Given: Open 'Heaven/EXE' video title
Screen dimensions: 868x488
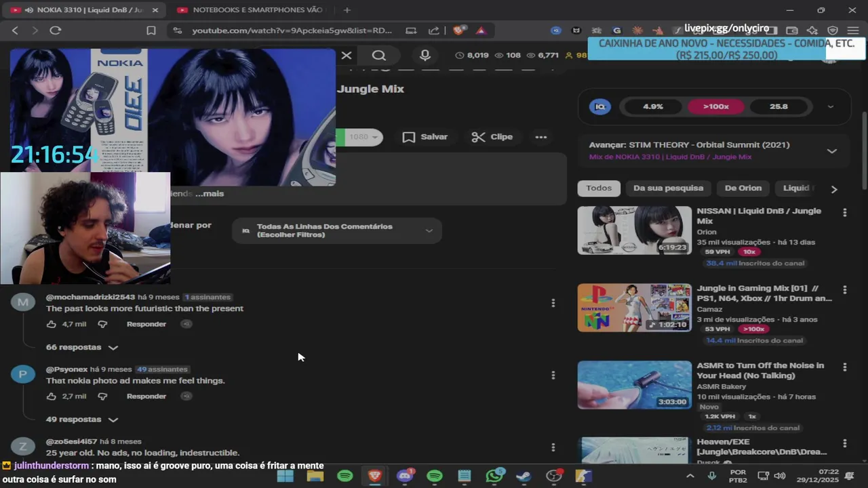Looking at the screenshot, I should [x=762, y=447].
